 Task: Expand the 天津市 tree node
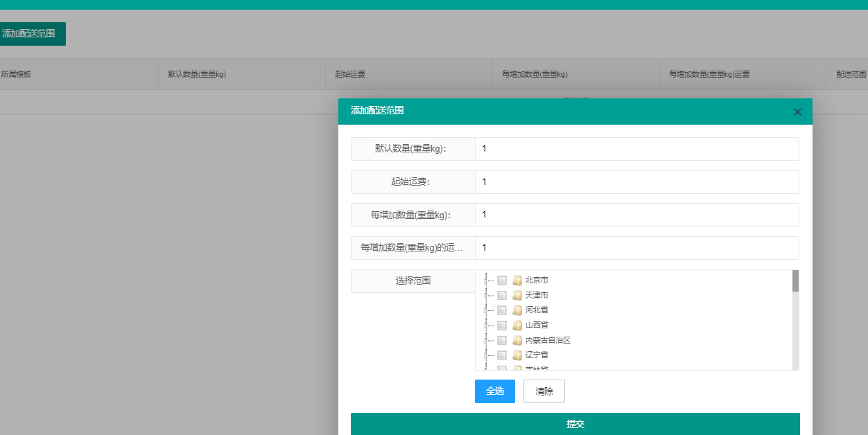(487, 295)
